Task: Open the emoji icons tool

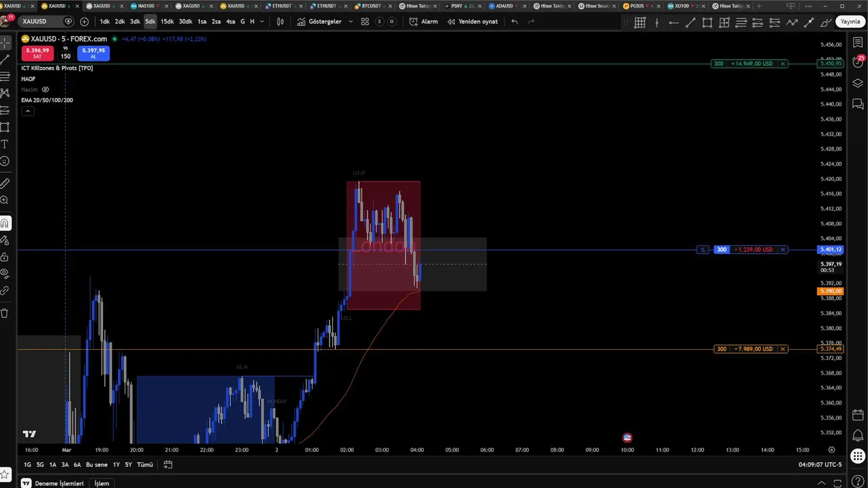Action: click(5, 161)
